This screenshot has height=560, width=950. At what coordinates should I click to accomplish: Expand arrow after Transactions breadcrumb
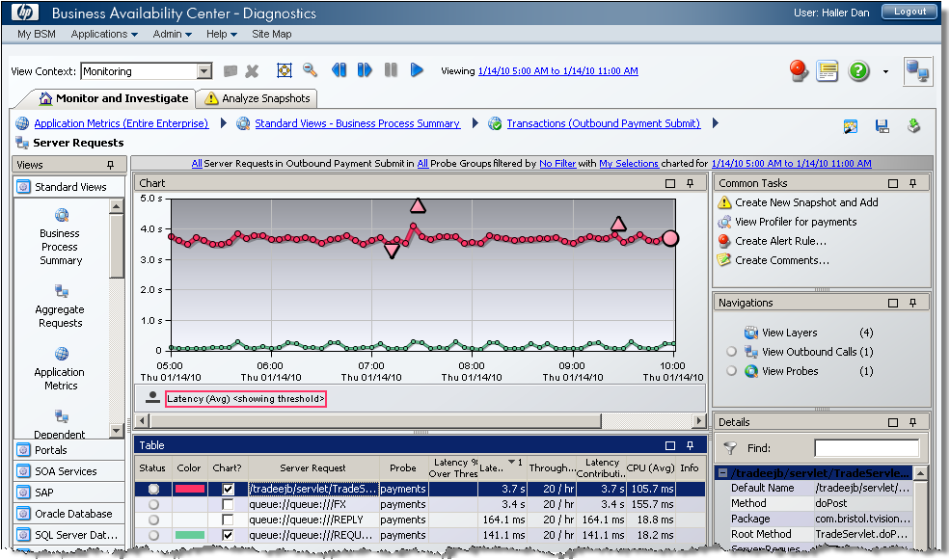pos(716,123)
